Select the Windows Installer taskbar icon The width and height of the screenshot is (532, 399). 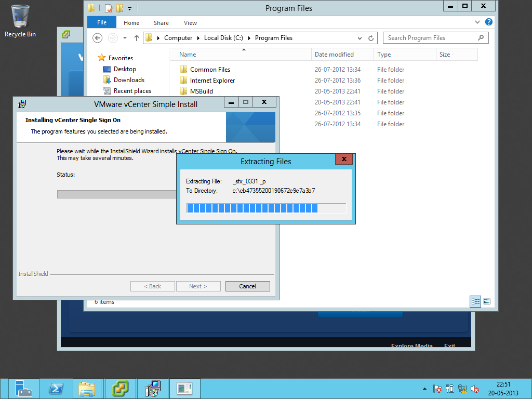pos(153,388)
